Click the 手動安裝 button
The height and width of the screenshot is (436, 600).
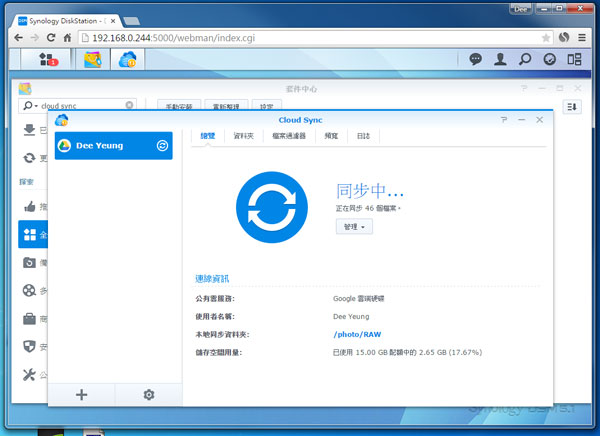coord(180,106)
